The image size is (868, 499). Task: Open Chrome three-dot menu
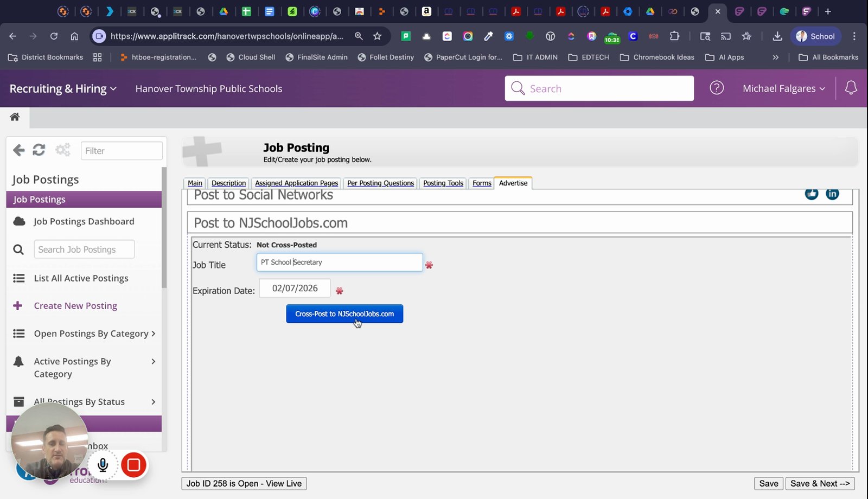coord(854,36)
